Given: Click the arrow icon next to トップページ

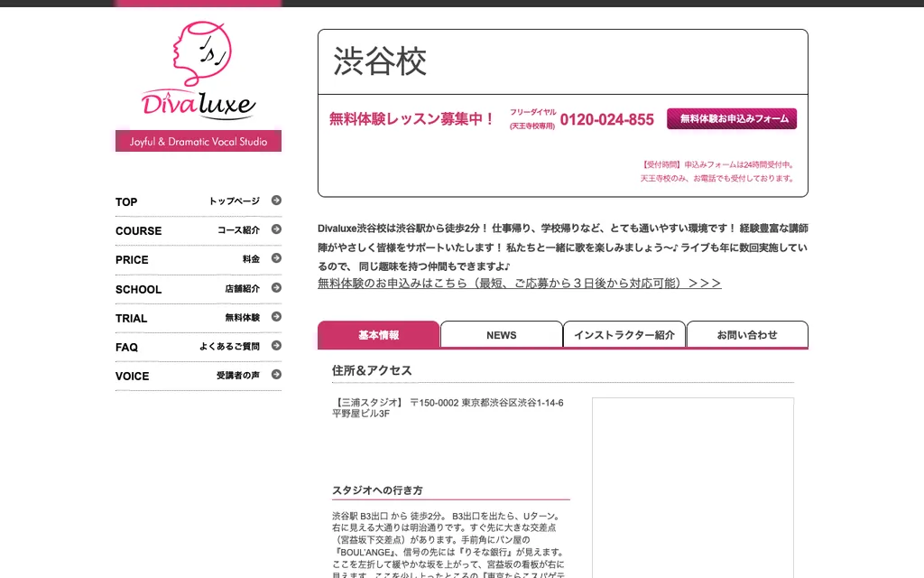Looking at the screenshot, I should click(x=276, y=200).
